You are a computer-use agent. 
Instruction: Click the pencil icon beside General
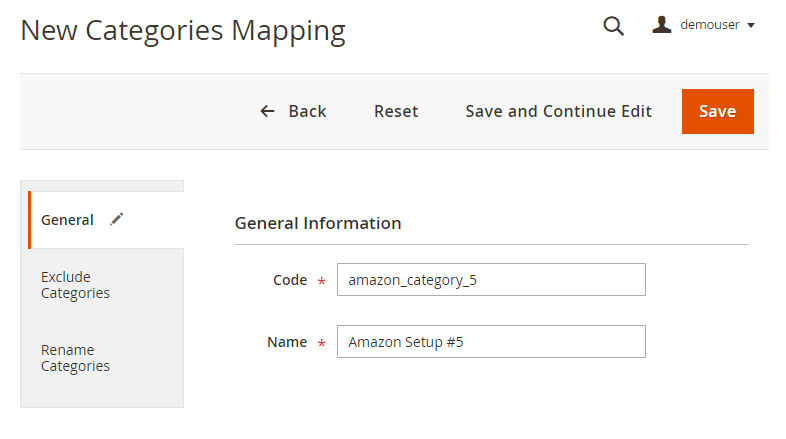[117, 220]
